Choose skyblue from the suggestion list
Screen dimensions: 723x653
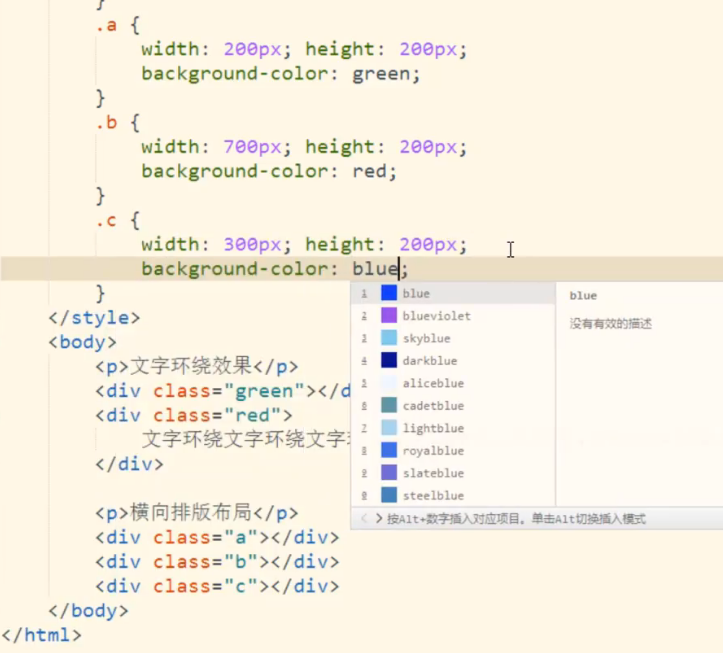tap(453, 338)
